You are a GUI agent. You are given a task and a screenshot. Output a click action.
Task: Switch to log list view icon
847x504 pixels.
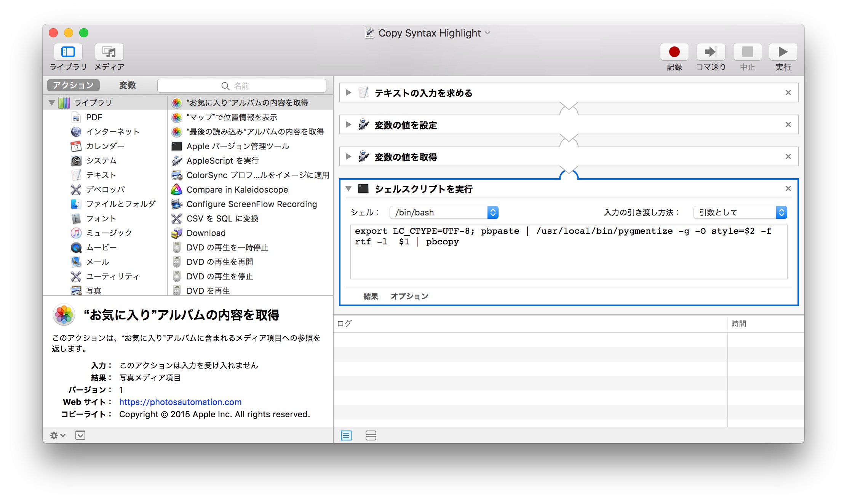tap(346, 435)
